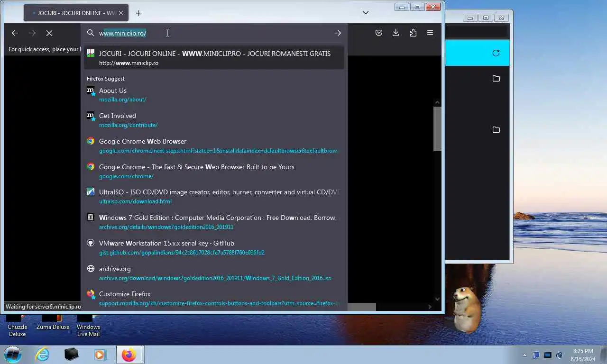Select Google Chrome Web Browser suggestion

pos(214,146)
